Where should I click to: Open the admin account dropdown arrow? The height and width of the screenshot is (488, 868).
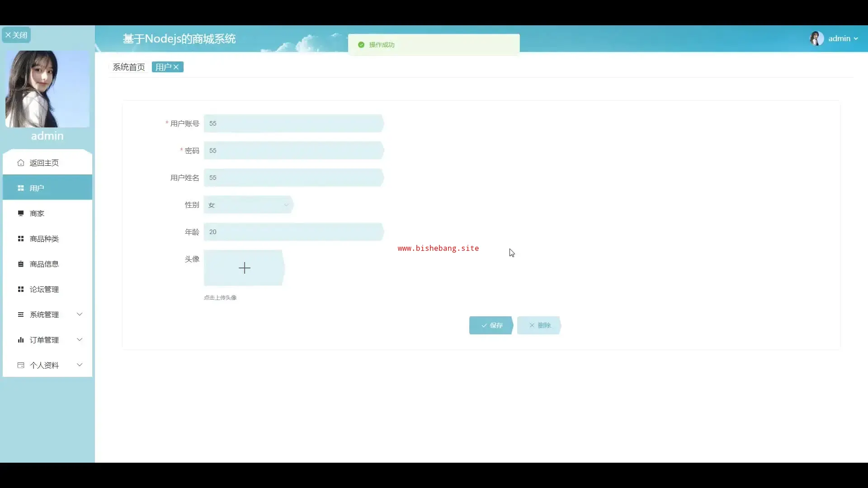(x=856, y=39)
